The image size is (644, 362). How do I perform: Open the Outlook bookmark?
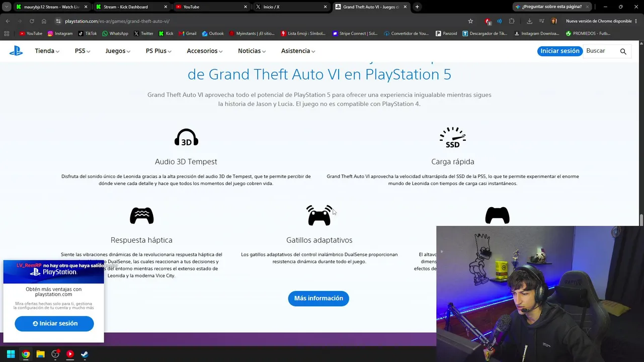(x=213, y=34)
